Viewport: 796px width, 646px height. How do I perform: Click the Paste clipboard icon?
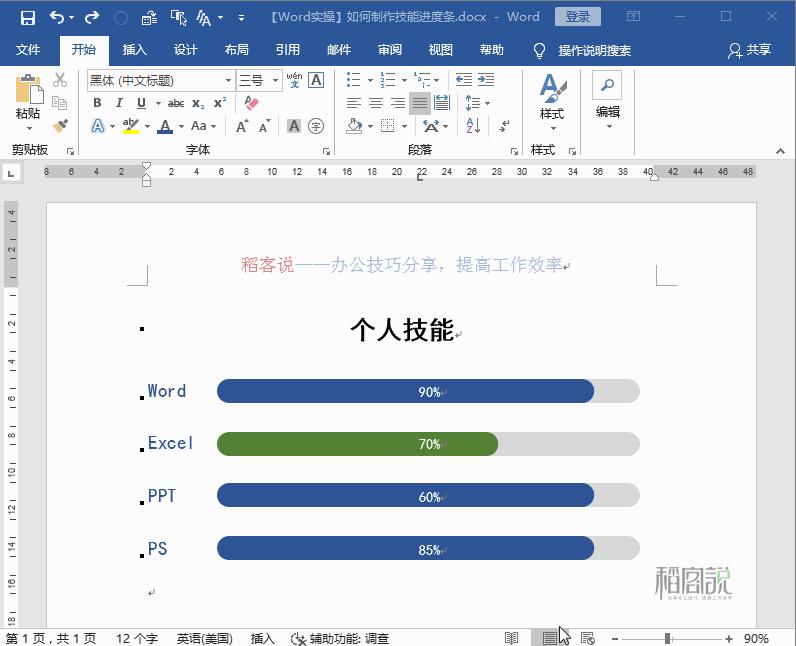(29, 89)
